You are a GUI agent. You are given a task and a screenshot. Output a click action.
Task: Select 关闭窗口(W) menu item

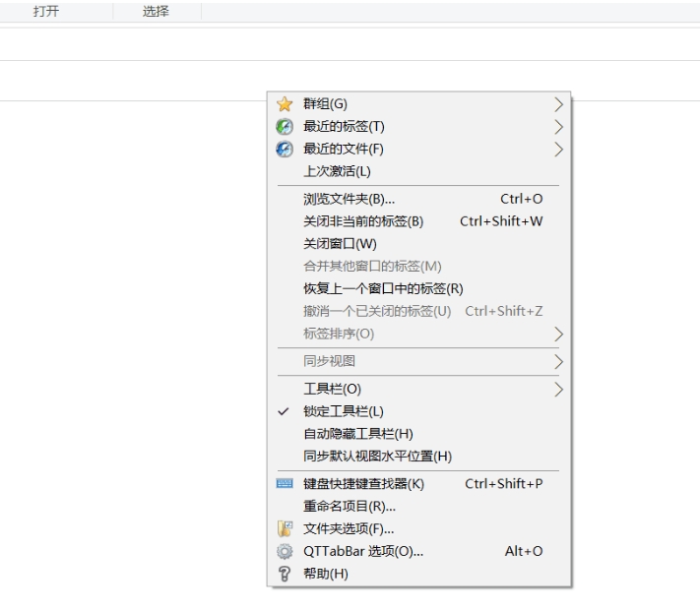pyautogui.click(x=340, y=244)
